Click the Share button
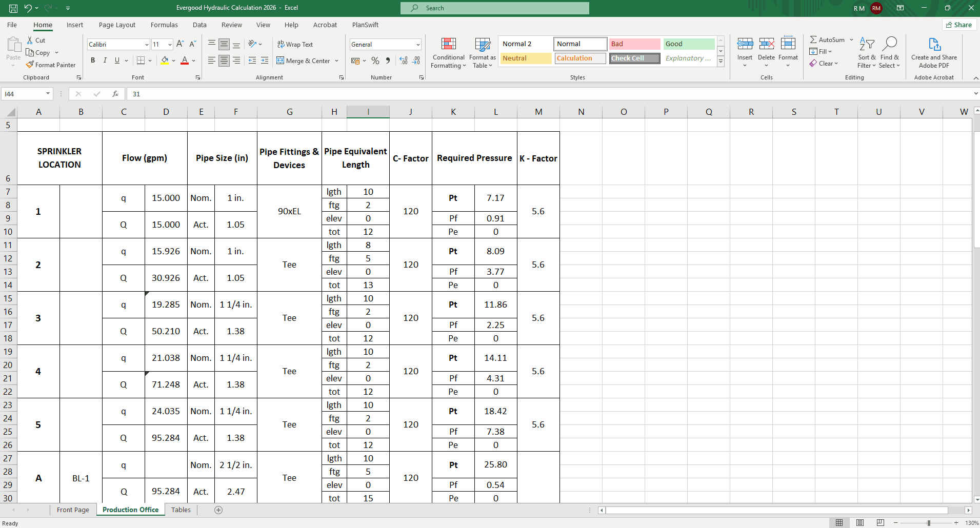 (x=958, y=25)
